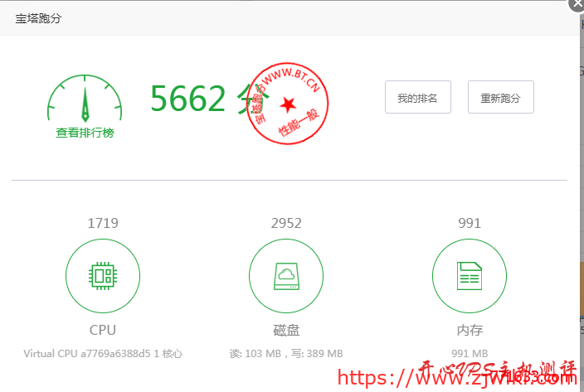Click the memory document icon
Image resolution: width=584 pixels, height=392 pixels.
[470, 275]
